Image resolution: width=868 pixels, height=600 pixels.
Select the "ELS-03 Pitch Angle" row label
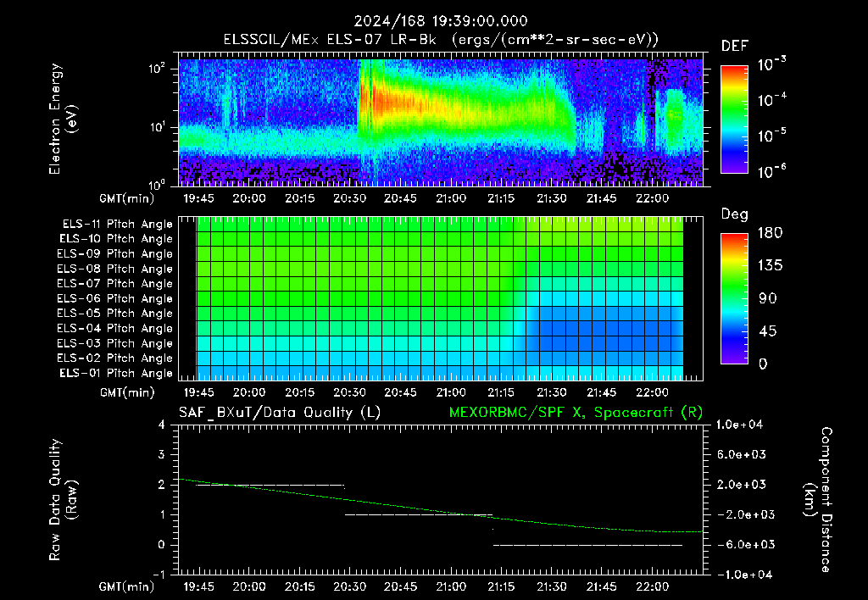coord(115,344)
